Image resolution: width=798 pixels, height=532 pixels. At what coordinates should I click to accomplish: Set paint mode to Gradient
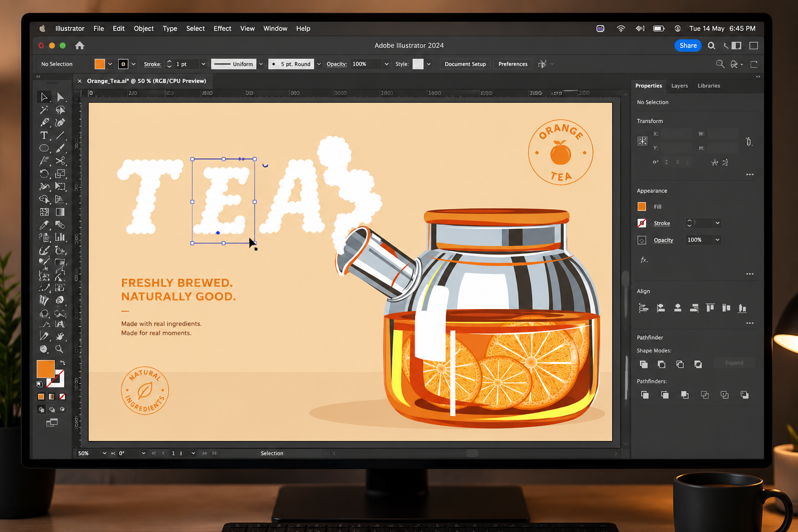point(51,396)
